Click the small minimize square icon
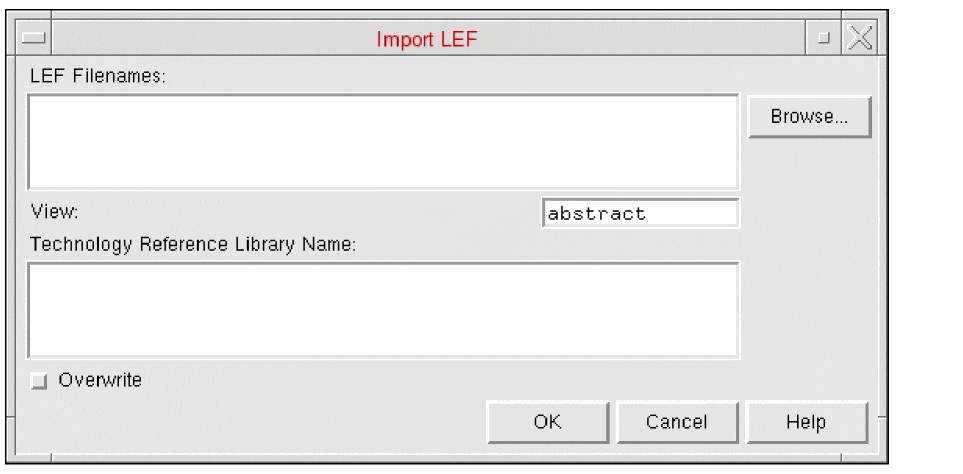The height and width of the screenshot is (474, 963). tap(824, 39)
